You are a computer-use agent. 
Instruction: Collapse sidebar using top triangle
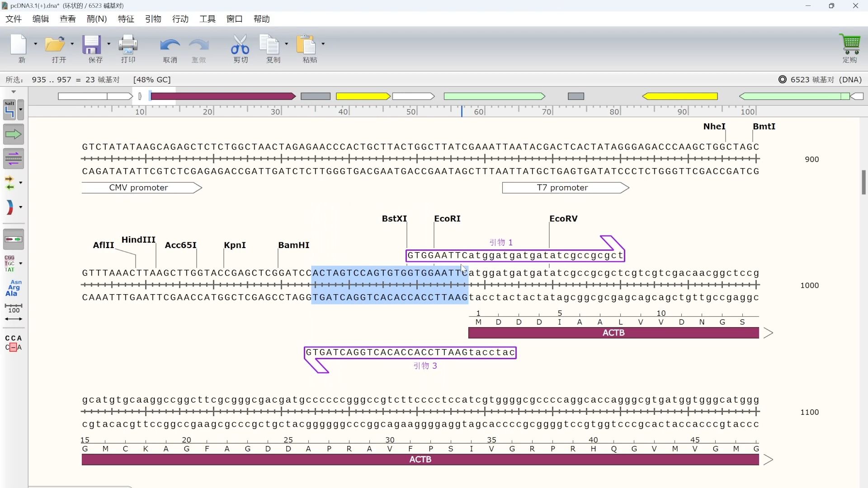click(x=14, y=92)
